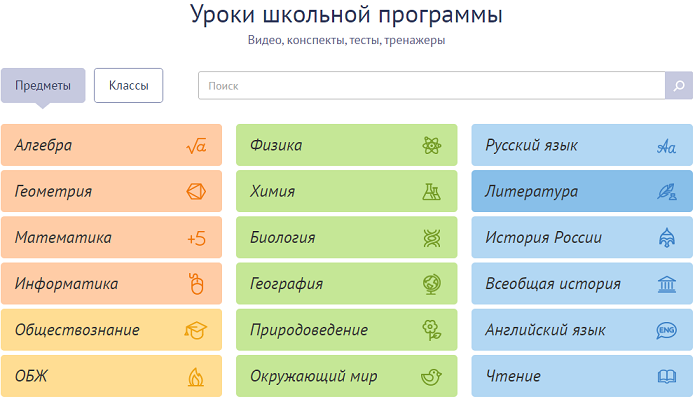This screenshot has height=399, width=695.
Task: Click the flame icon for ОБЖ
Action: click(195, 377)
